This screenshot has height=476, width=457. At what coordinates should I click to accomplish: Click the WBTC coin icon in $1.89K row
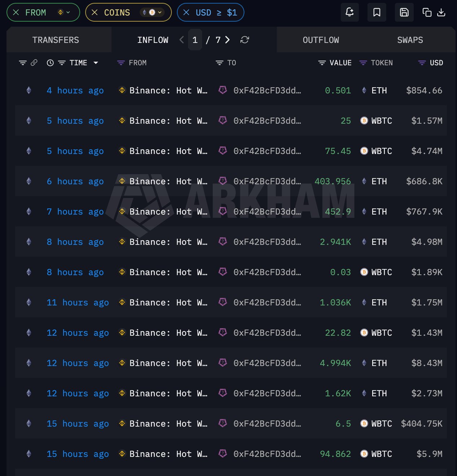pos(364,272)
